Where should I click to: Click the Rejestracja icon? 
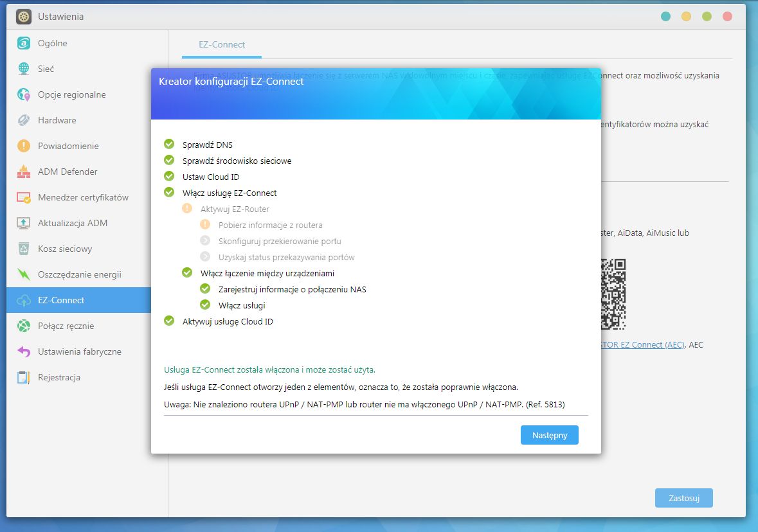click(24, 377)
